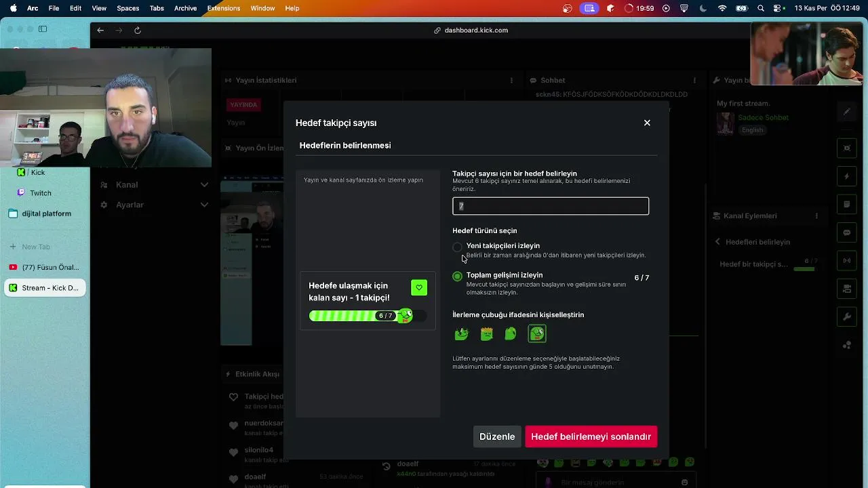Viewport: 868px width, 488px height.
Task: Click the broadcast signal icon in right toolbar
Action: (x=847, y=260)
